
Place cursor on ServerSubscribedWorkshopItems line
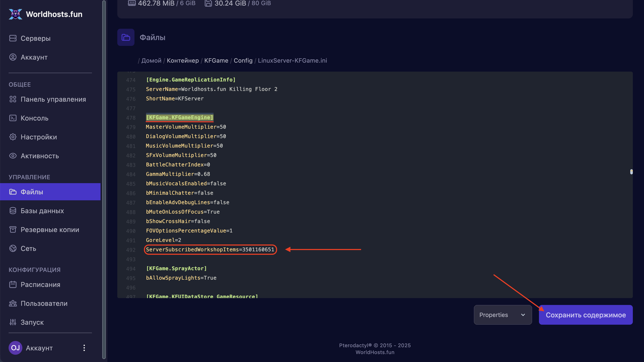pyautogui.click(x=210, y=249)
